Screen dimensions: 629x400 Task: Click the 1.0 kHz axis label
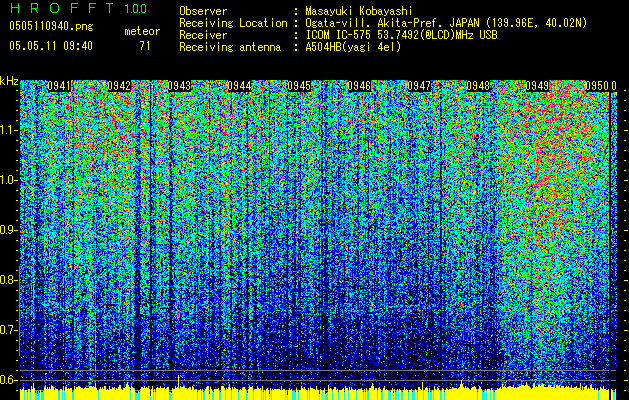(8, 180)
